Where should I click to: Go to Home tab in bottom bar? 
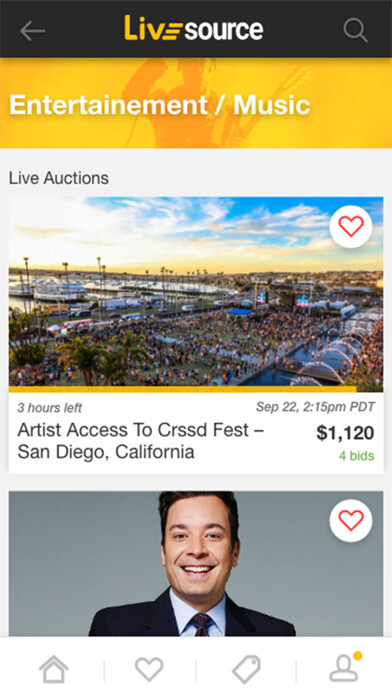(54, 669)
